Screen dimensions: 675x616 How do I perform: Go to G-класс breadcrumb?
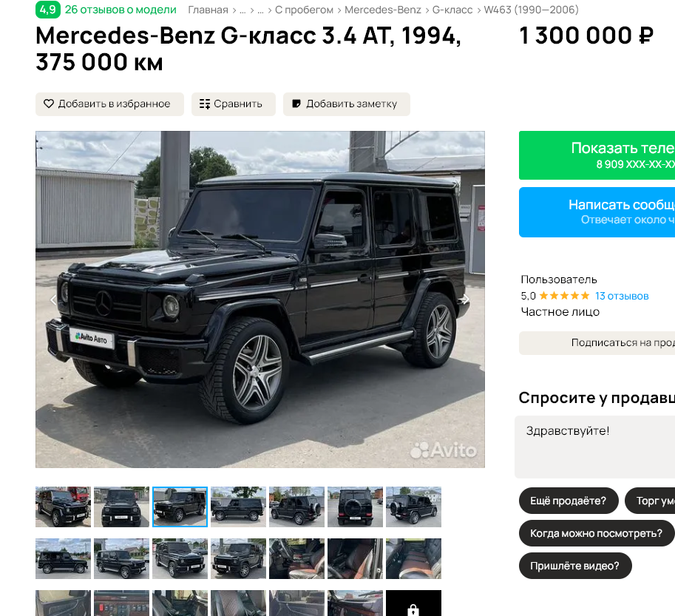coord(452,10)
